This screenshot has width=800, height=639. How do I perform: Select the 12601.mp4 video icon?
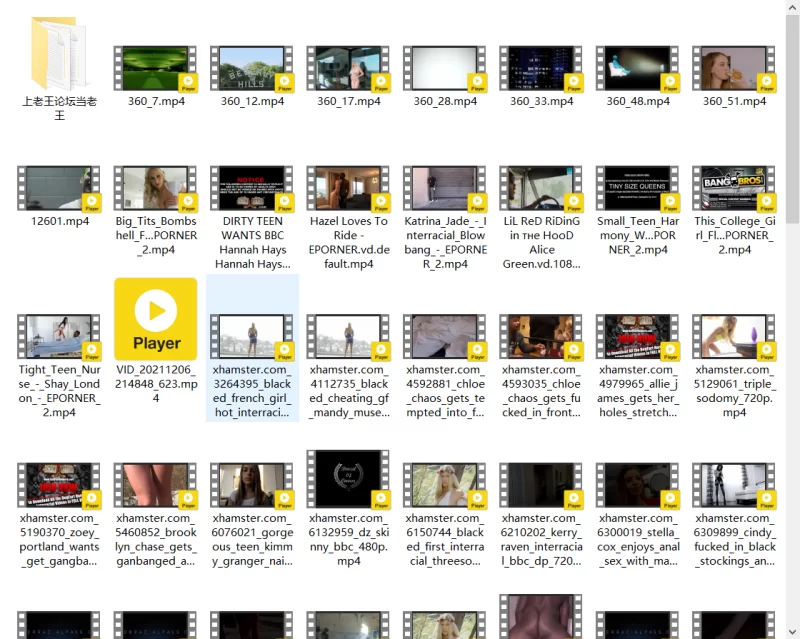[x=59, y=188]
